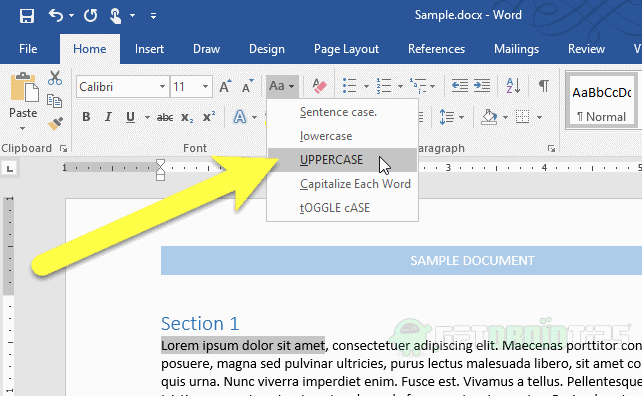Open Borders dropdown arrow
The image size is (642, 396).
[x=539, y=118]
